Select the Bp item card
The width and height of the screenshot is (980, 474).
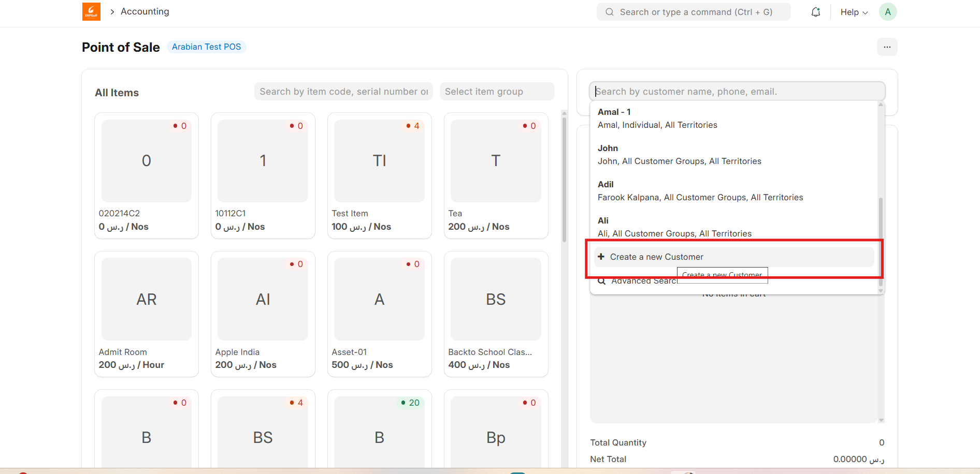coord(496,429)
